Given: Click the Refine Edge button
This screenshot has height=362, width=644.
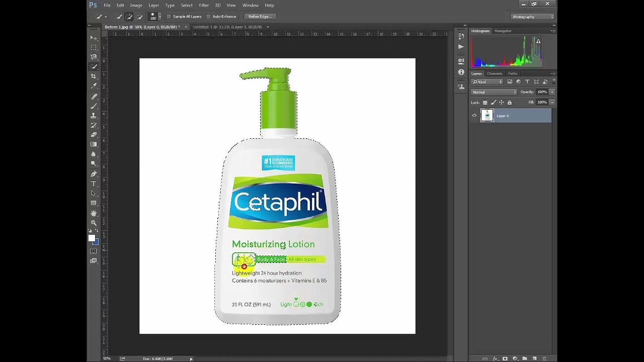Looking at the screenshot, I should click(260, 17).
